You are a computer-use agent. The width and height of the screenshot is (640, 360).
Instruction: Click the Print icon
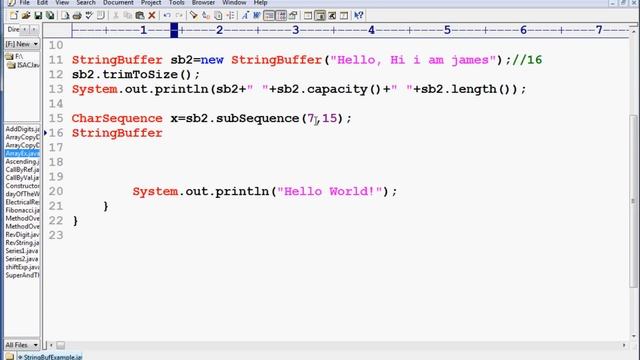pyautogui.click(x=77, y=16)
